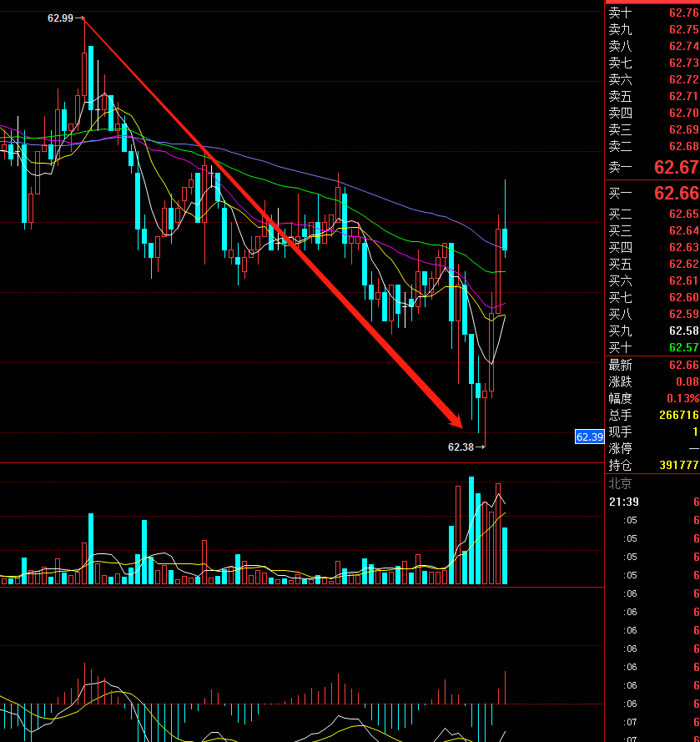Click the 买六 label
The width and height of the screenshot is (700, 742).
pyautogui.click(x=620, y=280)
